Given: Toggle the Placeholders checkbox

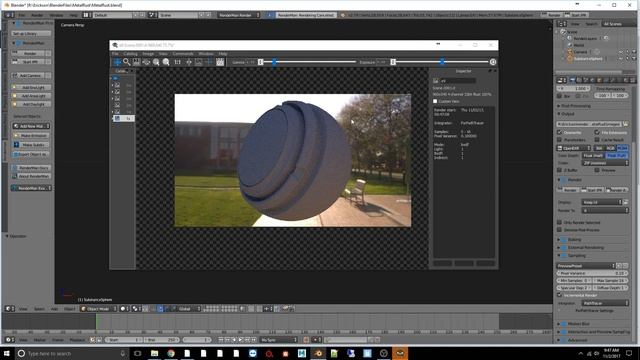Looking at the screenshot, I should tap(560, 140).
